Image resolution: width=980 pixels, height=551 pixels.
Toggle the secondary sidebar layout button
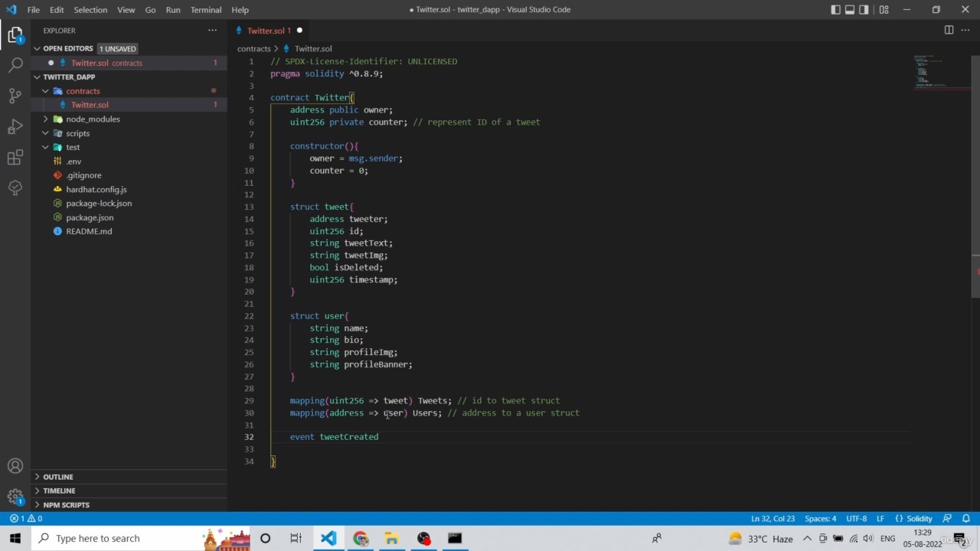coord(864,10)
